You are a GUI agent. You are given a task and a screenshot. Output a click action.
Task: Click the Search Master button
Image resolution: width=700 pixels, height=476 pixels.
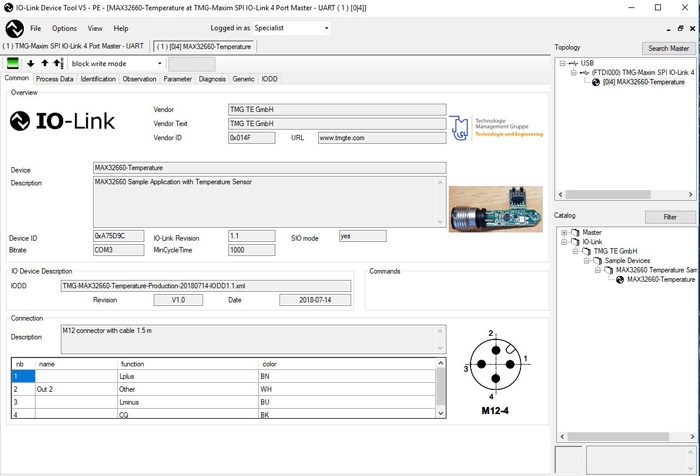(668, 48)
